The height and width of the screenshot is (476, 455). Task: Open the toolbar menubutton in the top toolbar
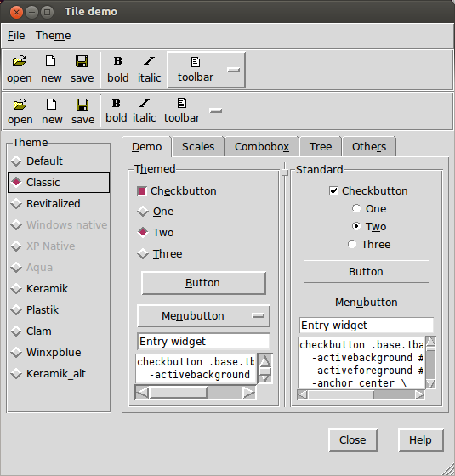pyautogui.click(x=206, y=70)
